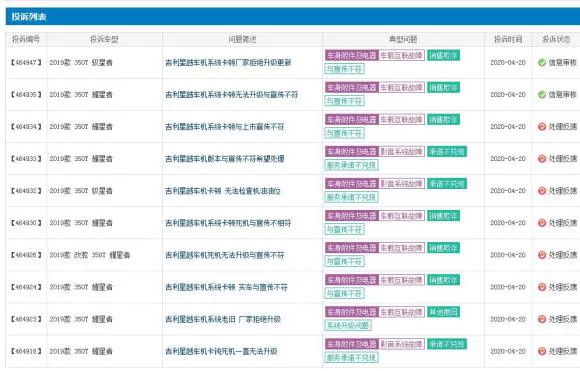Image resolution: width=580 pixels, height=371 pixels.
Task: Click the 投诉列表 blue header title
Action: pyautogui.click(x=29, y=17)
